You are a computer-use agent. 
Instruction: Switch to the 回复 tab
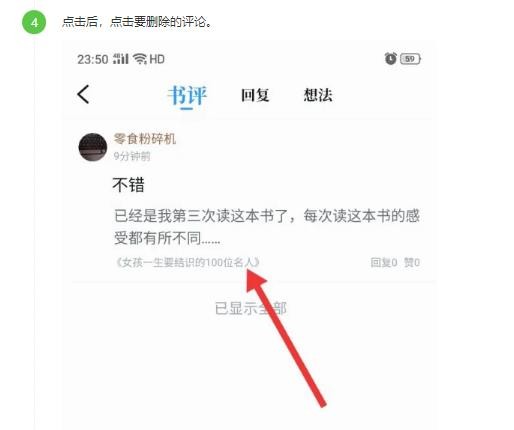point(255,95)
